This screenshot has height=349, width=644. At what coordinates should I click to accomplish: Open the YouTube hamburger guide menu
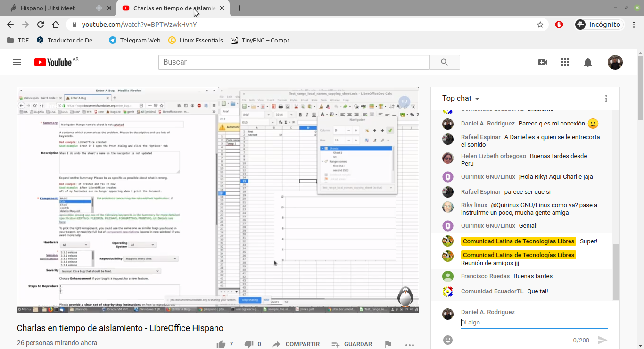[17, 62]
